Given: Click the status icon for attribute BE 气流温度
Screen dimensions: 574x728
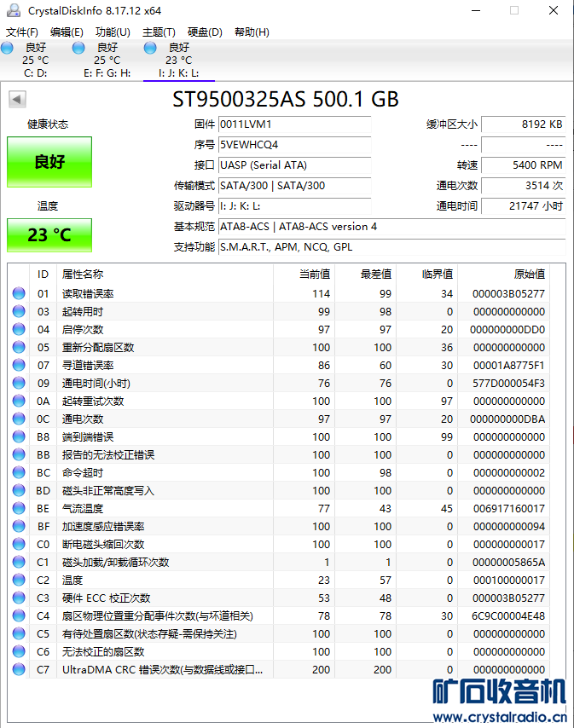Looking at the screenshot, I should (x=19, y=508).
